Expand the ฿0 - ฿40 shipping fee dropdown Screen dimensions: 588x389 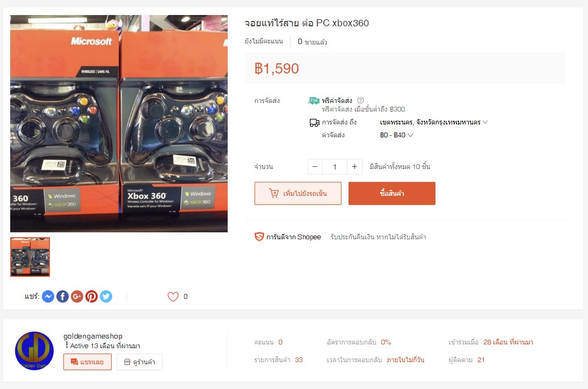[x=396, y=135]
